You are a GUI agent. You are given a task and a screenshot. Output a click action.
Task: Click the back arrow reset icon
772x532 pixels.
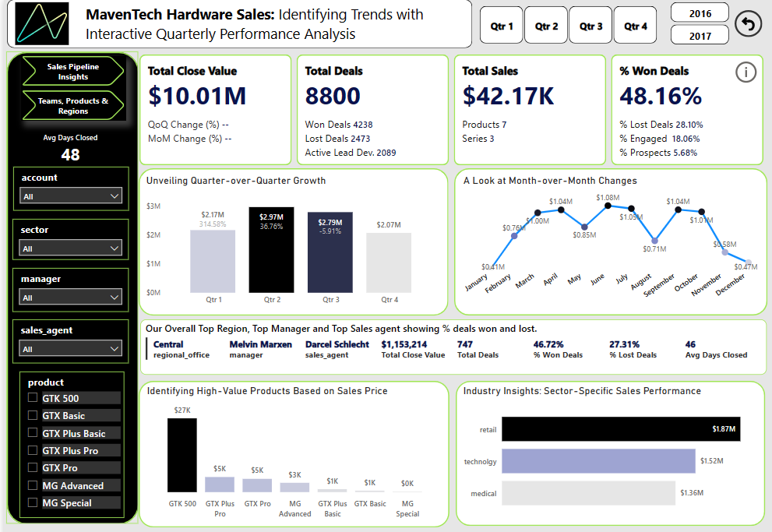(x=748, y=25)
